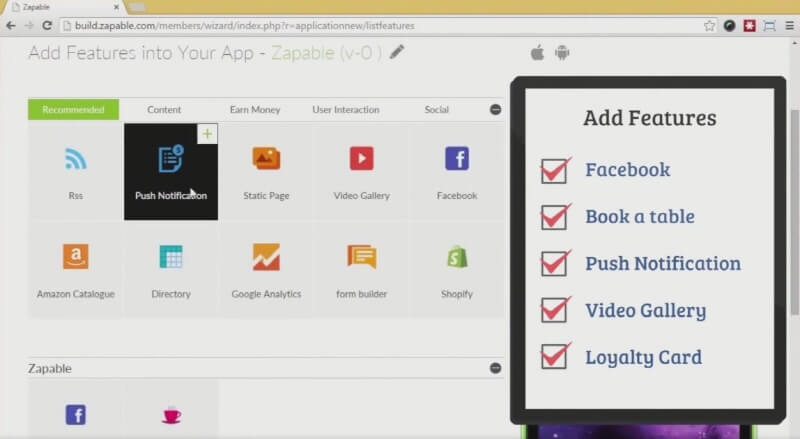Add the Static Page feature

coord(266,172)
